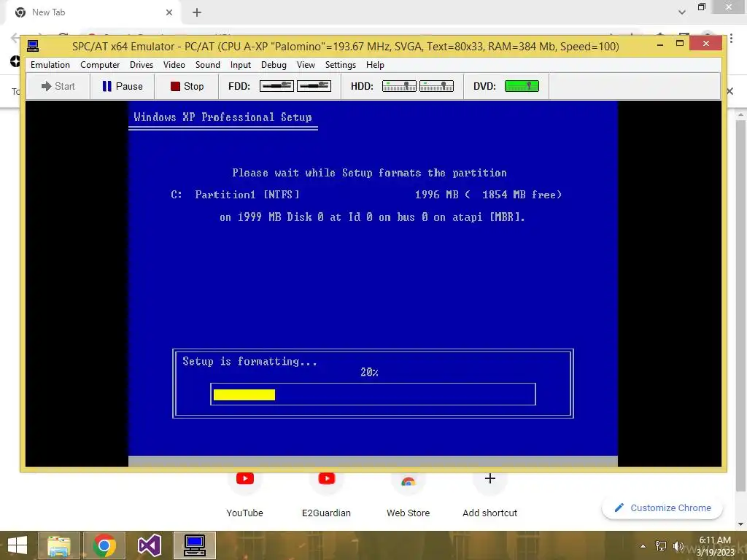Expand Chrome tab search chevron

(x=682, y=12)
